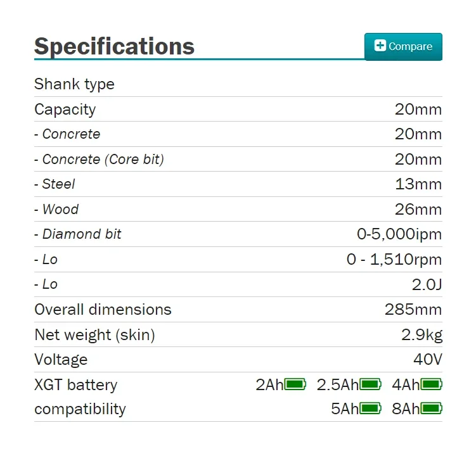Click the Capacity row label
This screenshot has width=476, height=456.
click(x=65, y=109)
